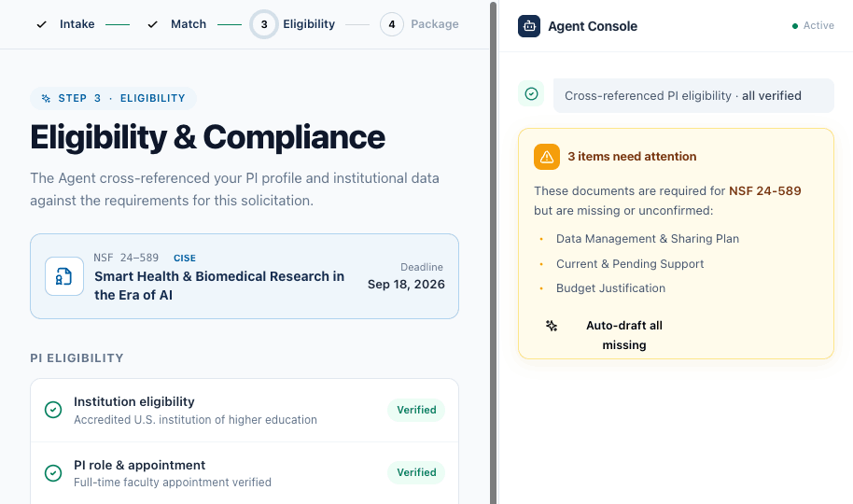Click the NSF 24-589 link in attention card
853x504 pixels.
765,191
